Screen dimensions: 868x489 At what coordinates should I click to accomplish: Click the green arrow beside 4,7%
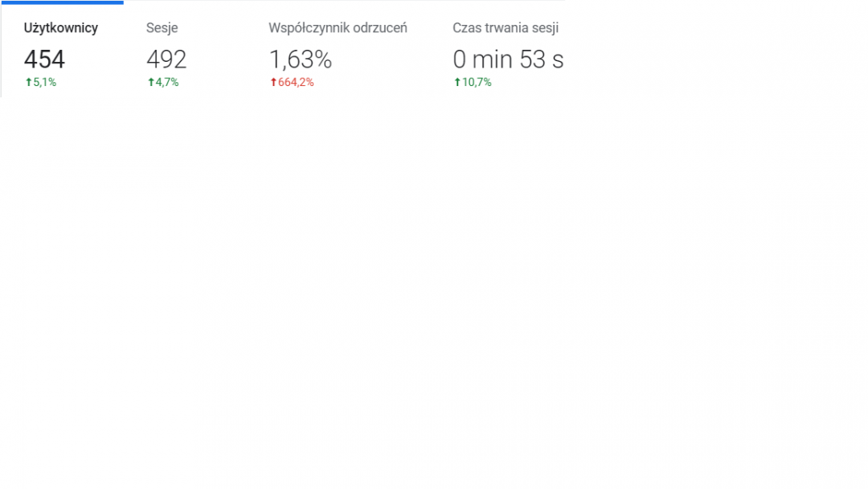pos(150,82)
